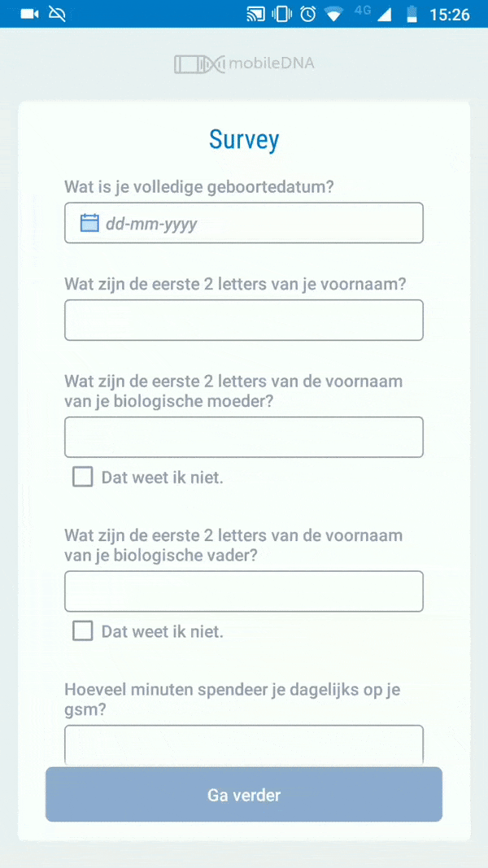Tap the Survey heading
Screen dimensions: 488x868
244,140
